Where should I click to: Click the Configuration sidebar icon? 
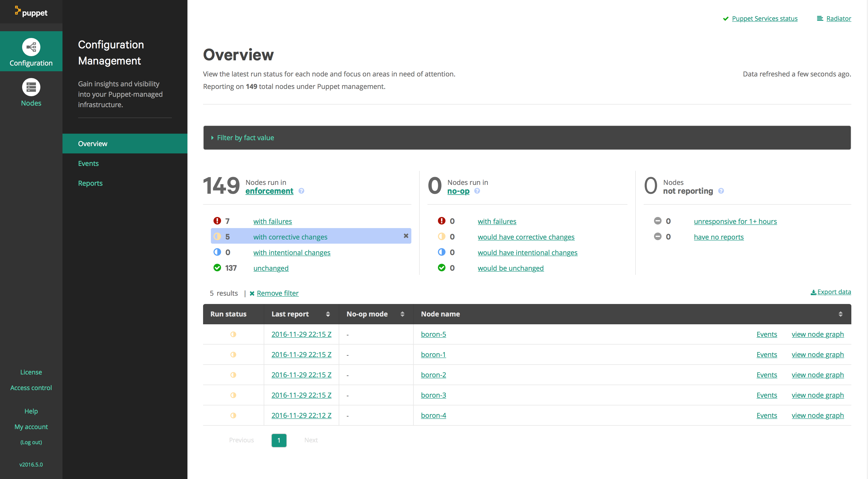pos(31,47)
